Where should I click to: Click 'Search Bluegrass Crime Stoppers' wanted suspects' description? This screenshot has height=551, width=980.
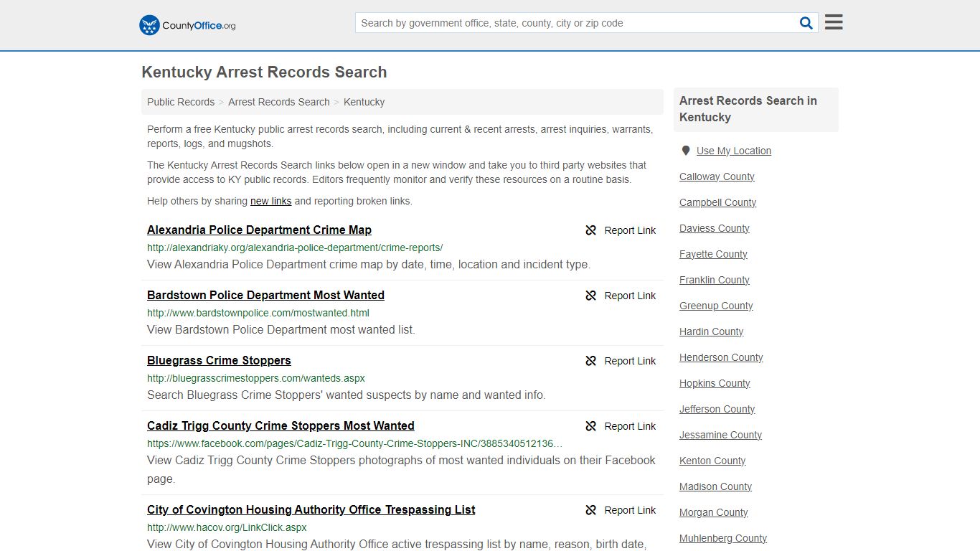[x=347, y=395]
